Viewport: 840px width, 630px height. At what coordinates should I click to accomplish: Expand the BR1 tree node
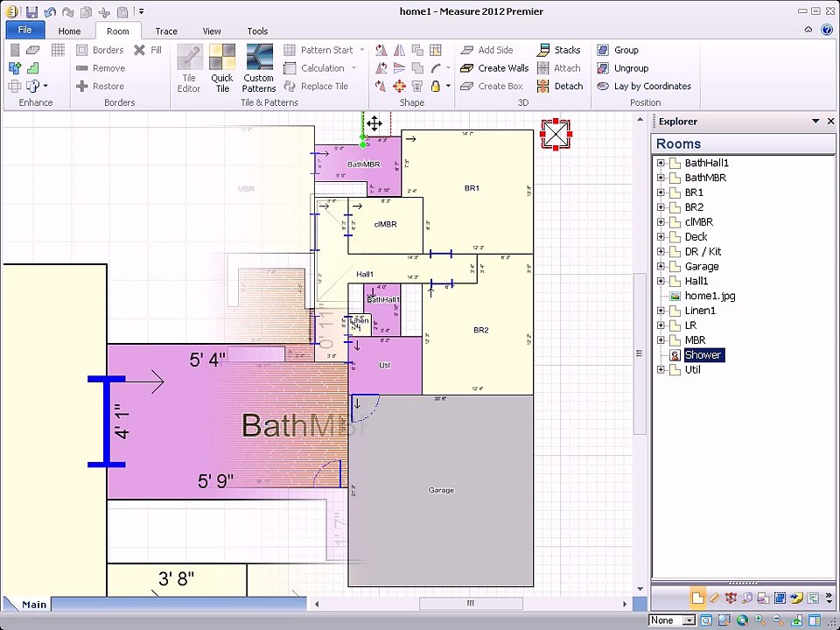(x=661, y=192)
